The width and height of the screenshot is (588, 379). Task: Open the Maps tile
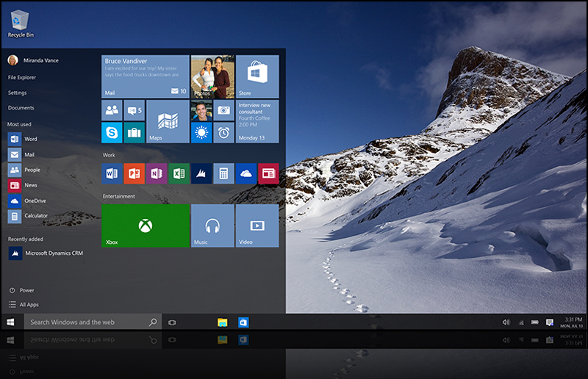pyautogui.click(x=167, y=121)
